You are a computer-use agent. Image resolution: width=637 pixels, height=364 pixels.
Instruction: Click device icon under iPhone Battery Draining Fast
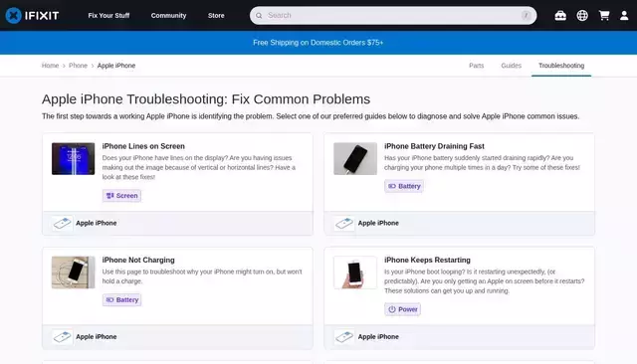click(344, 223)
